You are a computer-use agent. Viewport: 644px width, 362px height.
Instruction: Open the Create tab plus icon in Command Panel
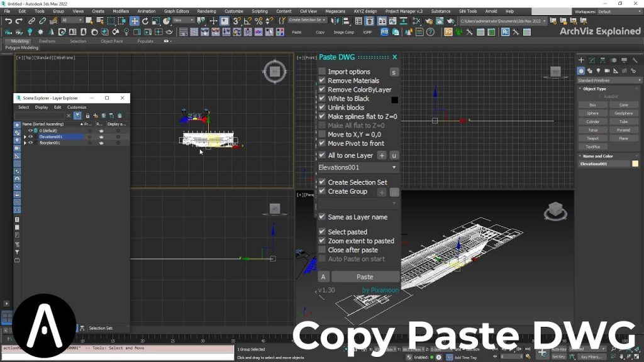[581, 60]
